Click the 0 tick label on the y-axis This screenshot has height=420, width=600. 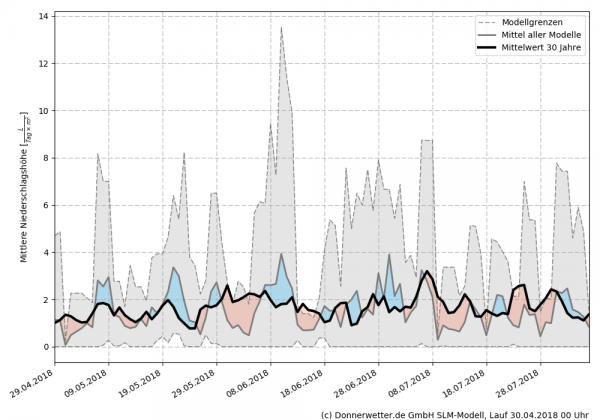tap(45, 347)
